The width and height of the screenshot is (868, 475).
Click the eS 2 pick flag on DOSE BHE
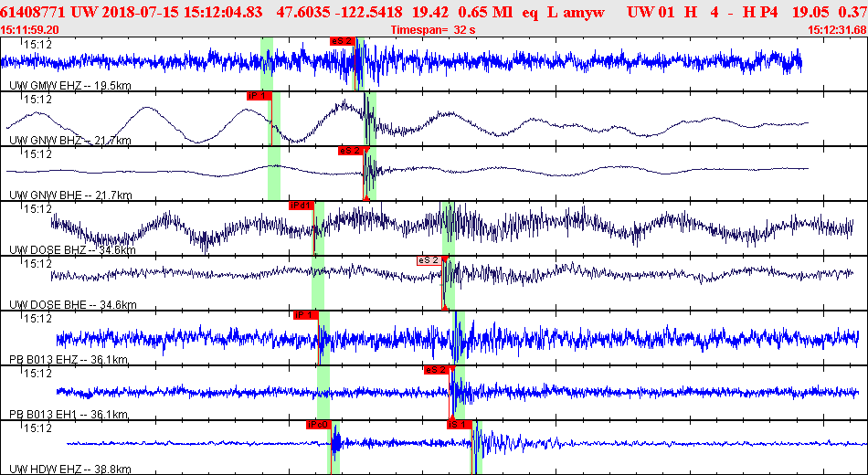(429, 260)
